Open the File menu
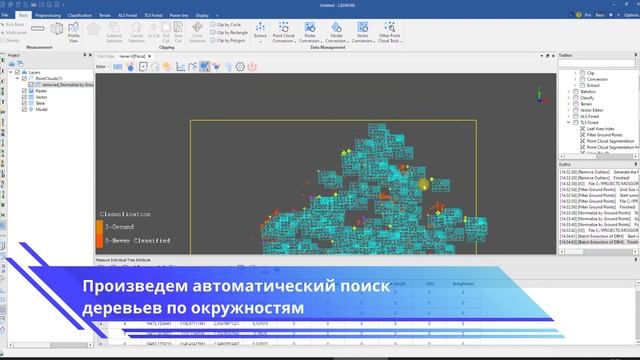 click(x=5, y=15)
